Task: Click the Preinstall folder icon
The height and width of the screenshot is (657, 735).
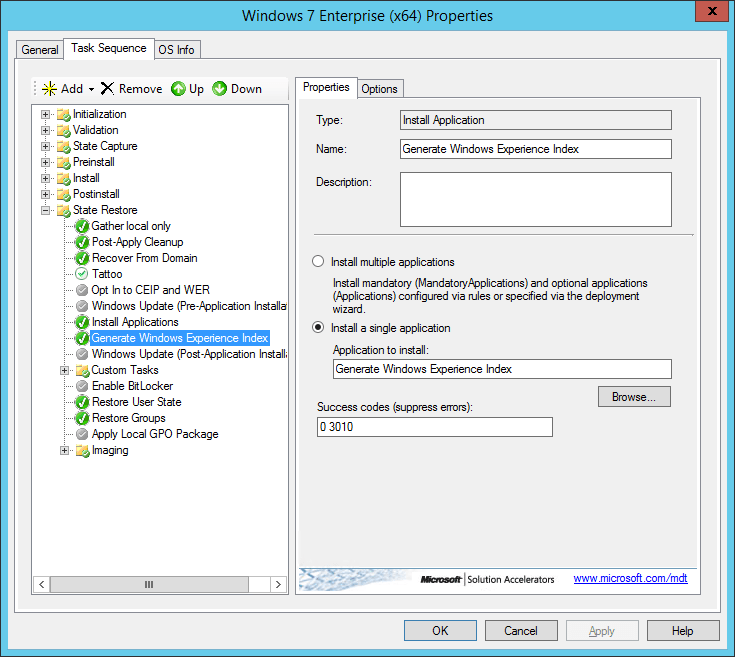Action: click(x=63, y=162)
